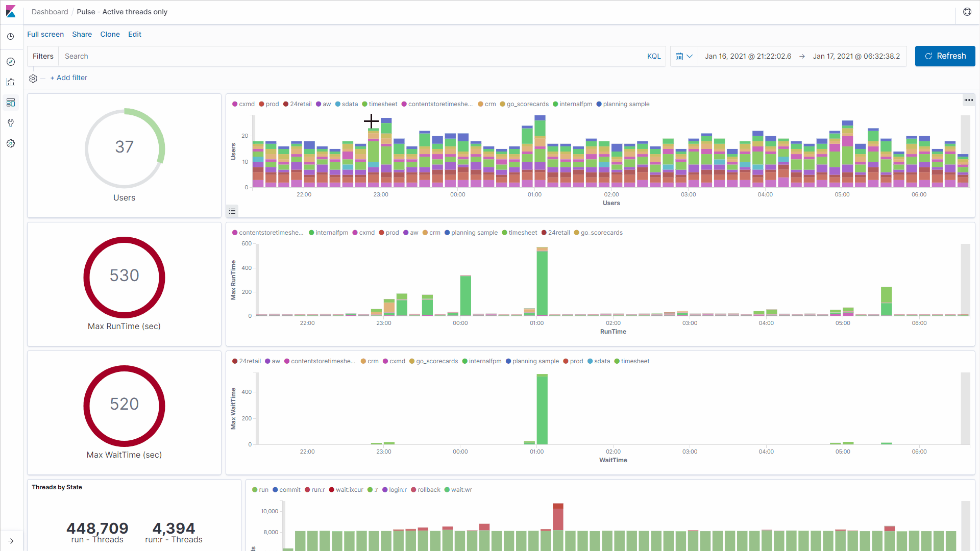Open Management gear icon in sidebar
The width and height of the screenshot is (980, 551).
pyautogui.click(x=10, y=143)
